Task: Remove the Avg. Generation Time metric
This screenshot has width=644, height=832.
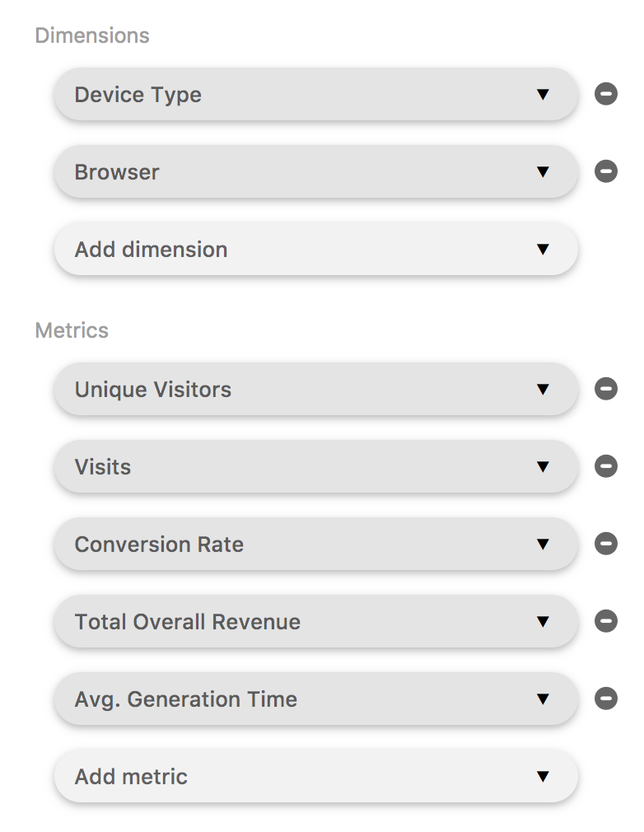Action: [605, 699]
